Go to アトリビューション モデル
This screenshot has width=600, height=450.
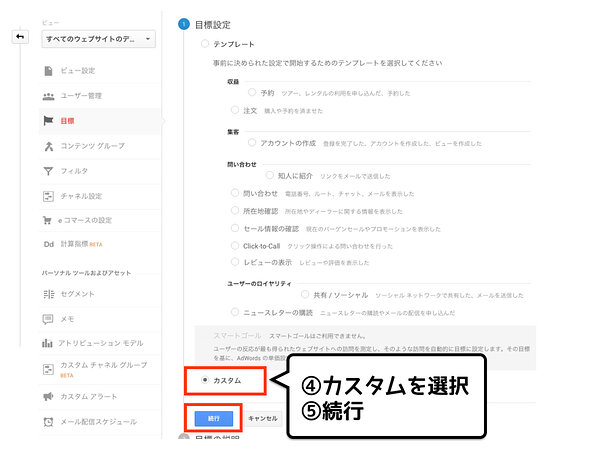(x=100, y=343)
